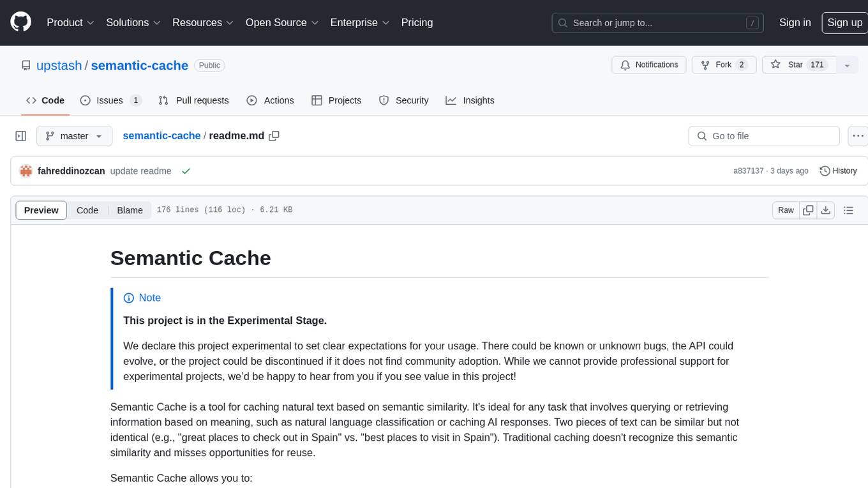Open the star lists dropdown arrow

847,65
